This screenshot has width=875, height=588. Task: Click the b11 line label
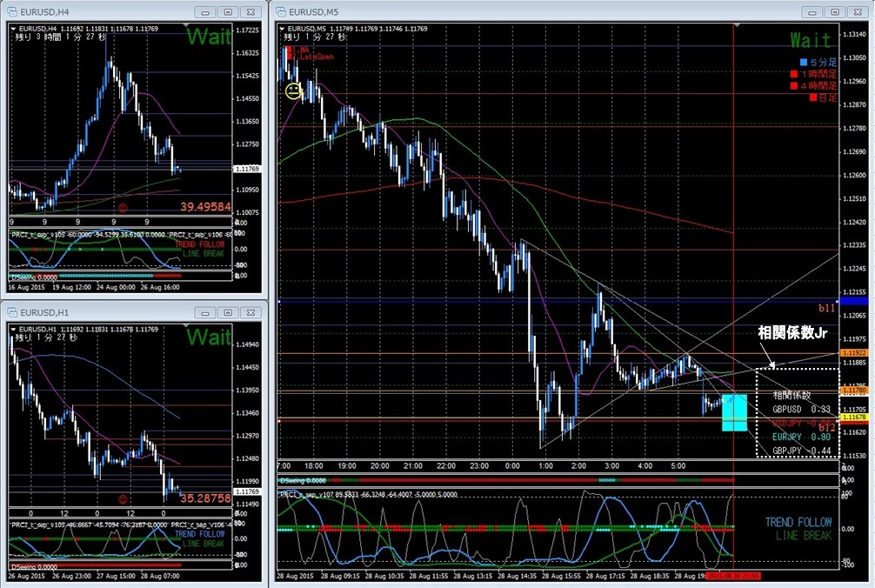coord(826,308)
